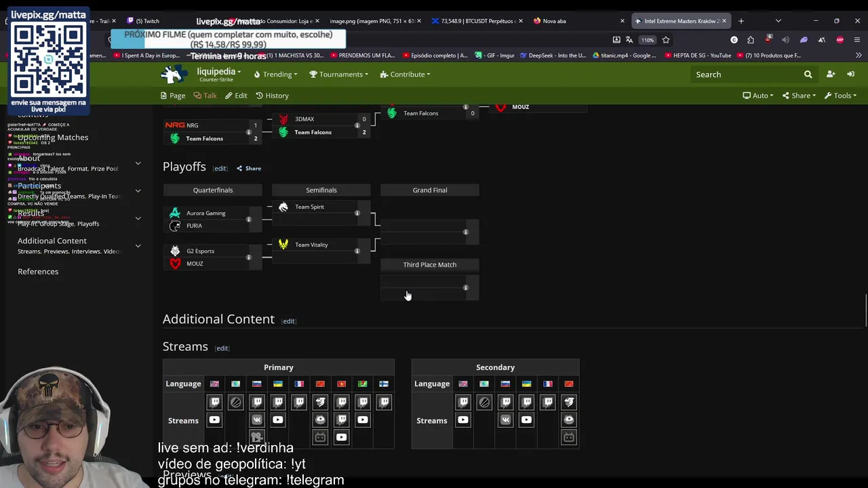Close the Nova aba browser tab
Viewport: 868px width, 488px height.
coord(622,21)
